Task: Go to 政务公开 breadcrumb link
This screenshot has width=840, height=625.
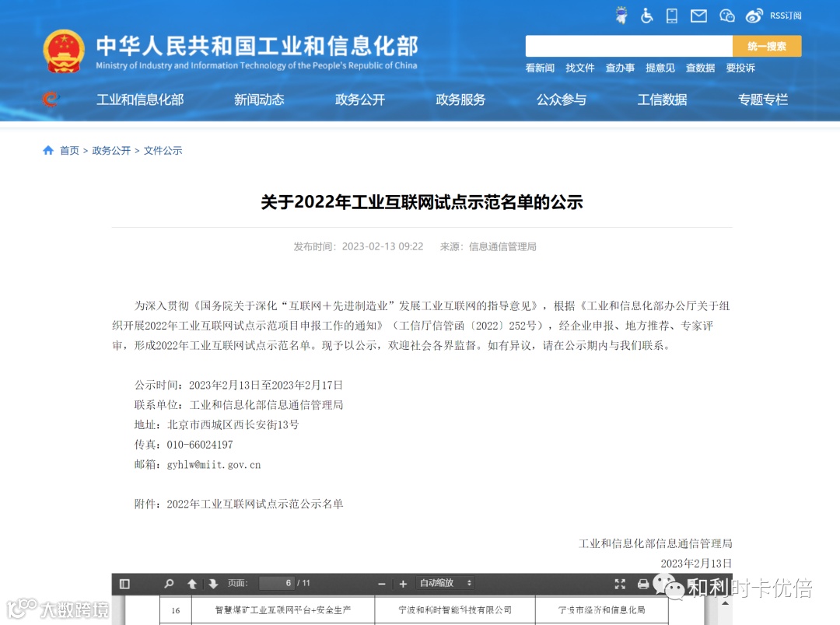Action: coord(111,151)
